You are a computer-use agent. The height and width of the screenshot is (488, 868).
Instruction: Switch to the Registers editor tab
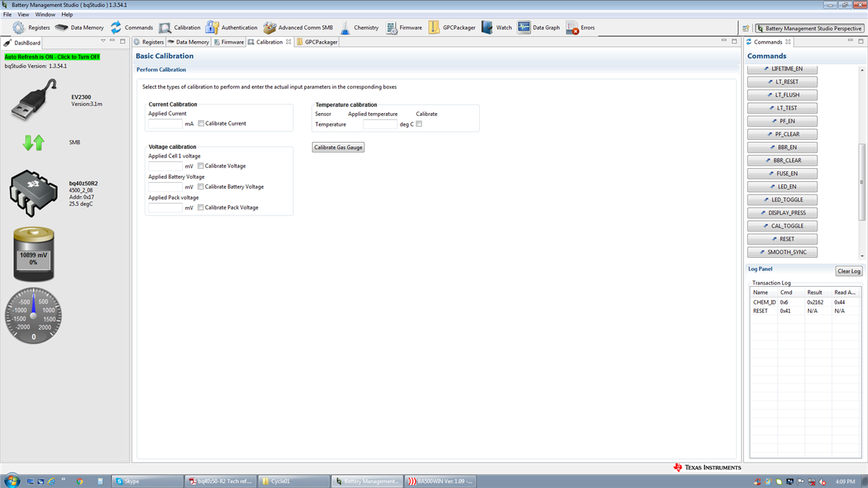click(x=149, y=42)
